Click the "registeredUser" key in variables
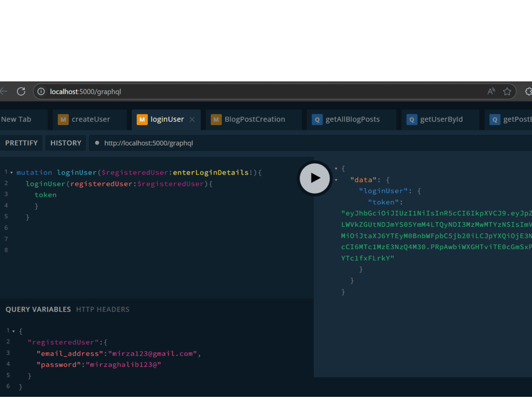The width and height of the screenshot is (532, 399). (63, 342)
